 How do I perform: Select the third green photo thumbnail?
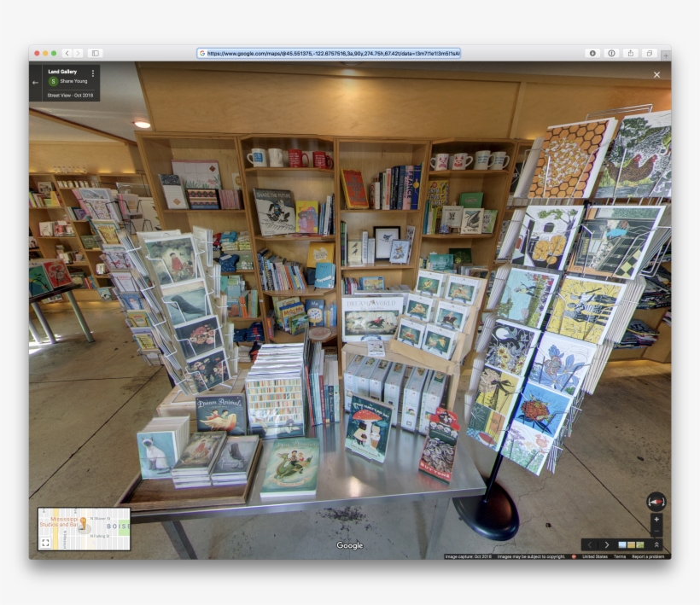pos(640,544)
